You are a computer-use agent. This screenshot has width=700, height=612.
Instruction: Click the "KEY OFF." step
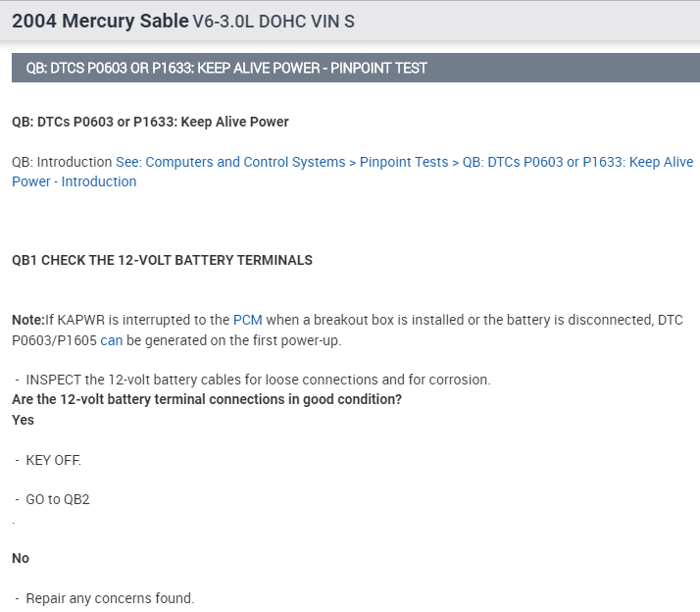(53, 460)
